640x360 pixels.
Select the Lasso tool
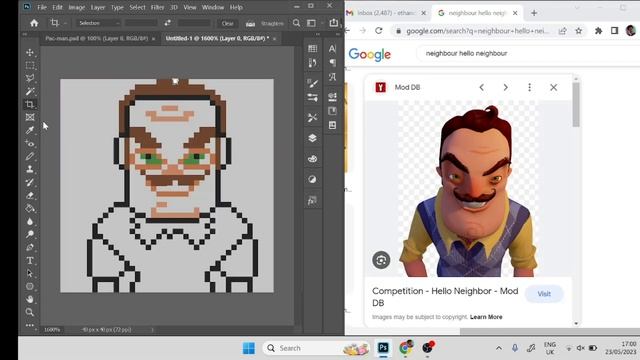(x=30, y=78)
